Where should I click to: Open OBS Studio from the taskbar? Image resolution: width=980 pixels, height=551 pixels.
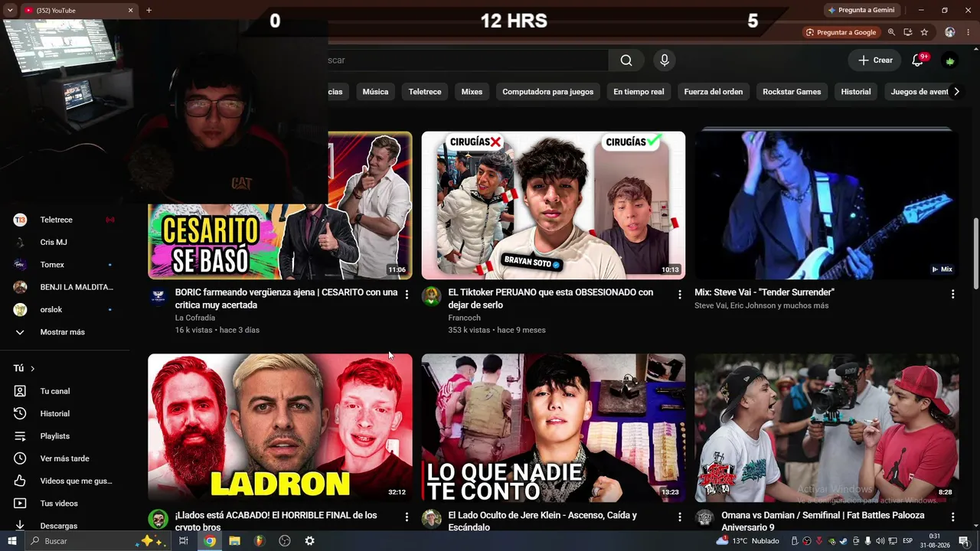click(x=285, y=541)
